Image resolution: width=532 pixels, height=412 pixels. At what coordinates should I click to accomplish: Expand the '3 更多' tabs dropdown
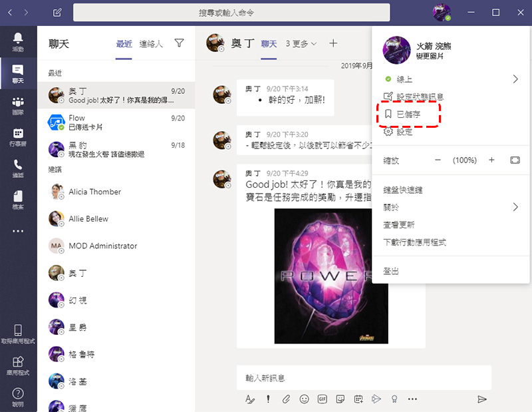click(x=301, y=43)
